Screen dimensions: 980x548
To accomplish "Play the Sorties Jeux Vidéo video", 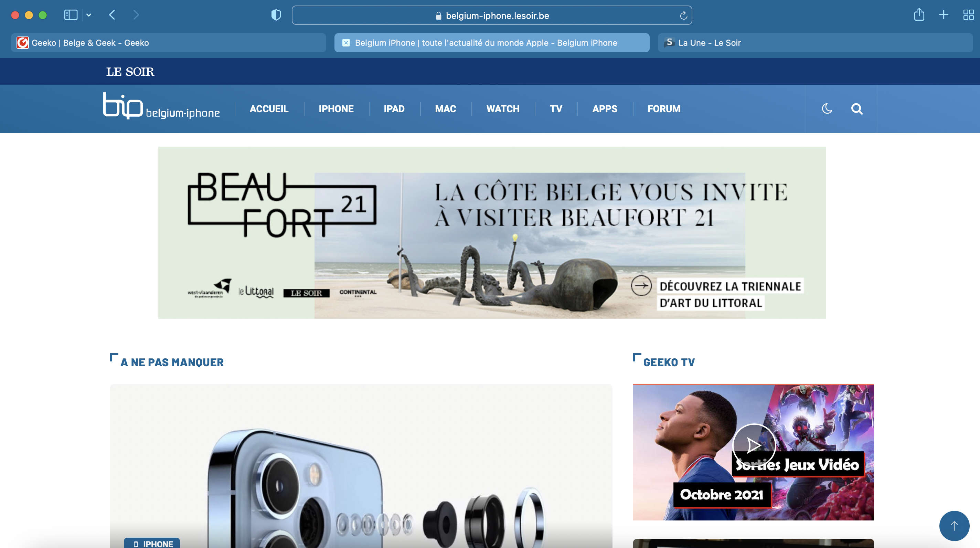I will tap(754, 445).
